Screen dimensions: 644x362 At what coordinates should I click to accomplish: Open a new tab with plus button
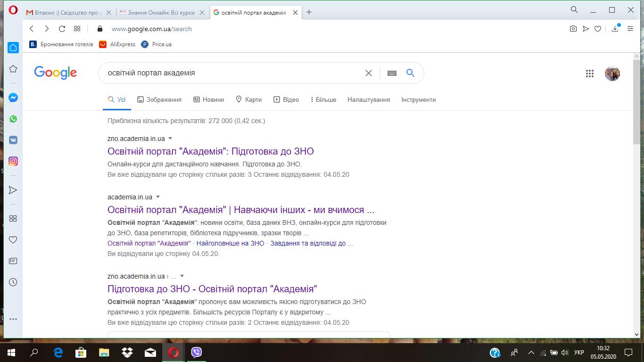tap(309, 12)
